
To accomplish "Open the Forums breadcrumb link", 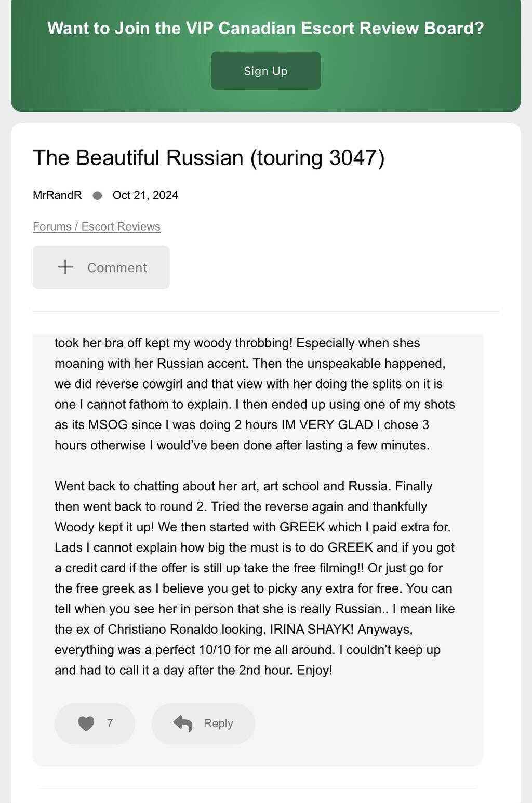I will 52,226.
